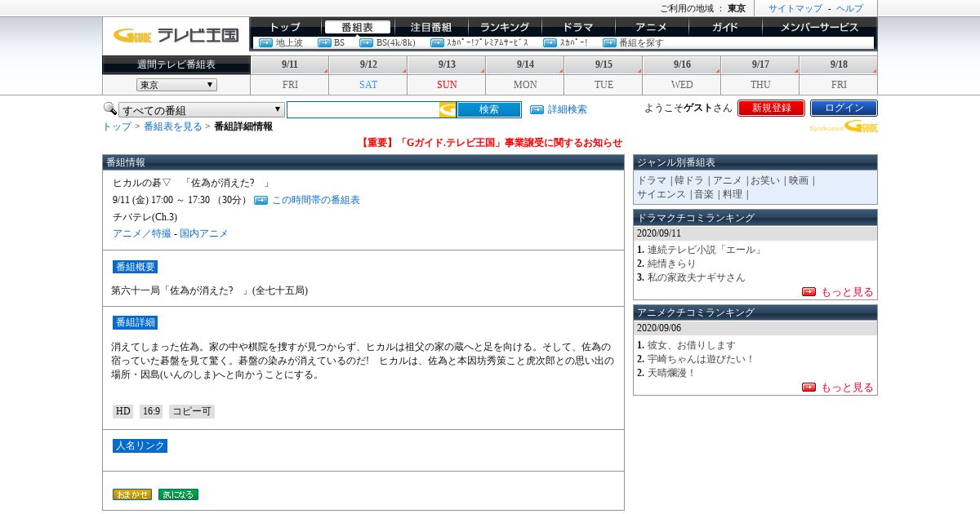980x514 pixels.
Task: Open the ガイド tab
Action: point(725,27)
